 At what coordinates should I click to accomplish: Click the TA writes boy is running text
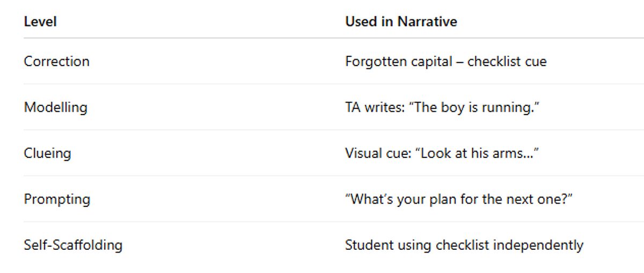tap(442, 107)
